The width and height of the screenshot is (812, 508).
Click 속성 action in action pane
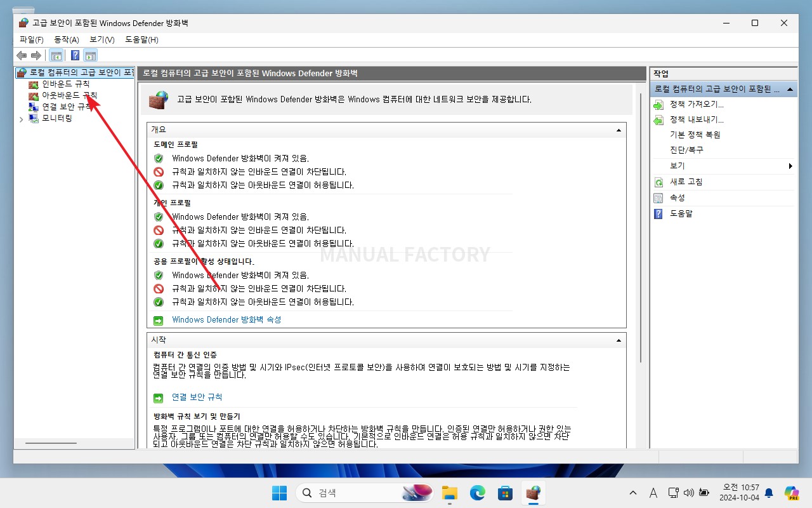678,197
